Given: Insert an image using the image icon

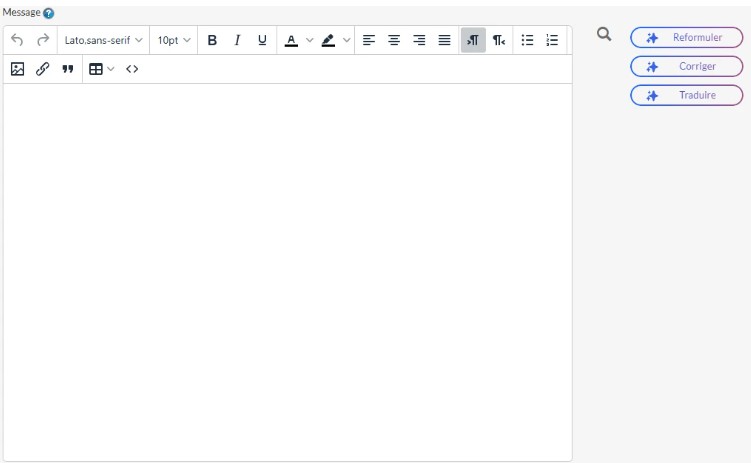Looking at the screenshot, I should pos(18,69).
